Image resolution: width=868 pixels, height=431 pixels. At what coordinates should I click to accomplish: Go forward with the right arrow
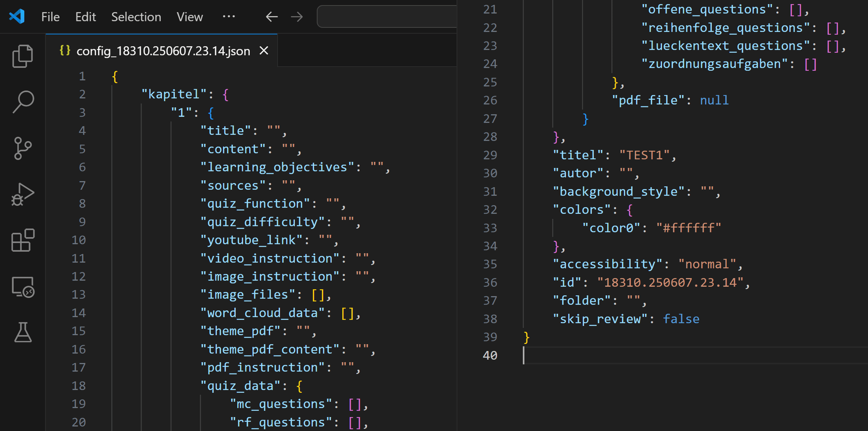296,17
